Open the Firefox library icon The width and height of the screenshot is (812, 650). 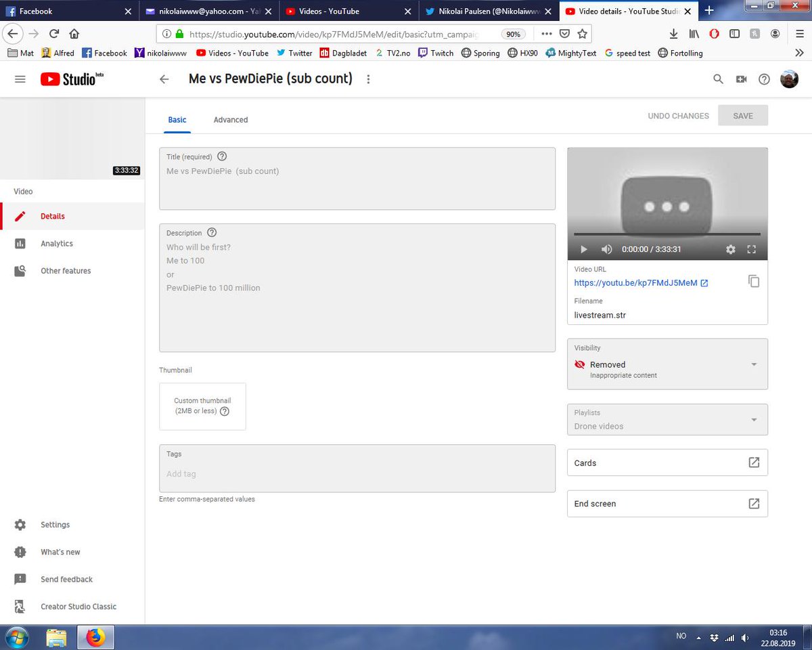694,34
